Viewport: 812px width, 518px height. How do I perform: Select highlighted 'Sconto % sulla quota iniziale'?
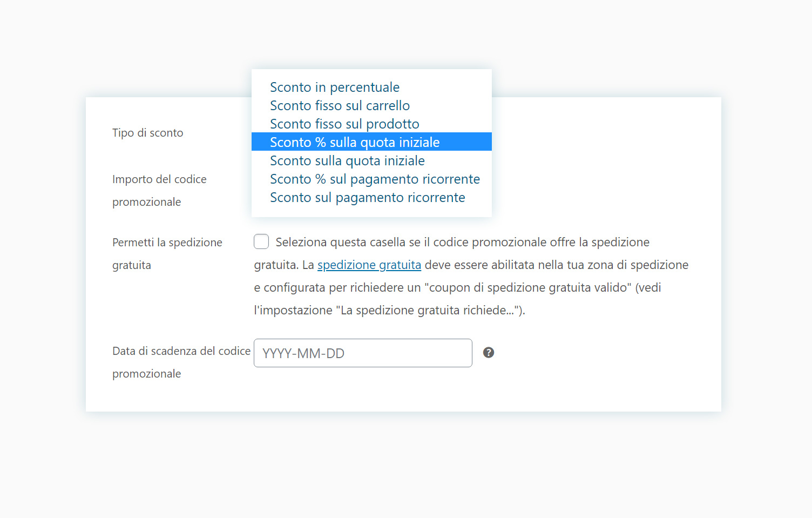[x=371, y=142]
